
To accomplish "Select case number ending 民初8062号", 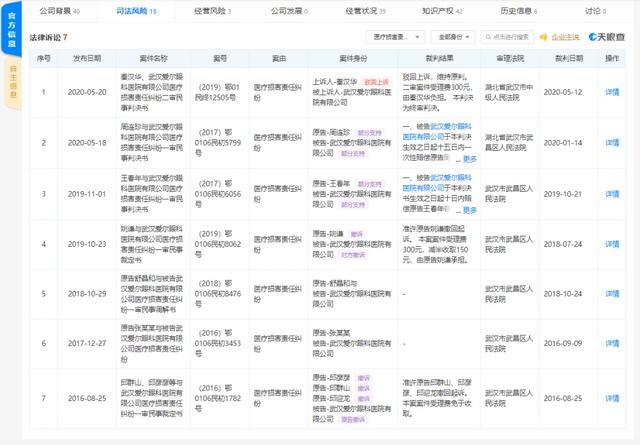I will (218, 244).
